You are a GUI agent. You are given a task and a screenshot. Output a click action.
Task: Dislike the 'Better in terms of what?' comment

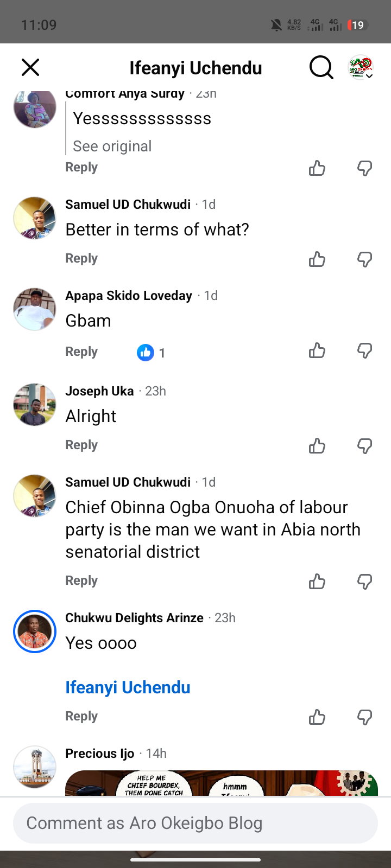coord(365,259)
